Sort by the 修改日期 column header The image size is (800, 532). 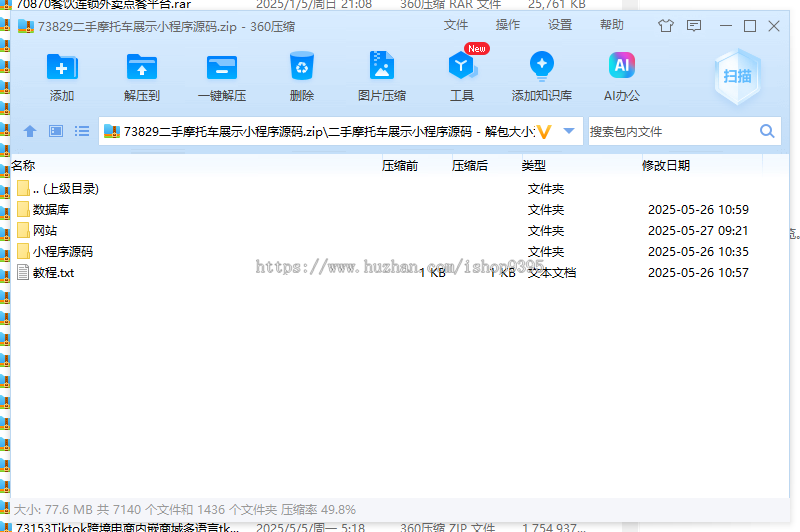(666, 165)
